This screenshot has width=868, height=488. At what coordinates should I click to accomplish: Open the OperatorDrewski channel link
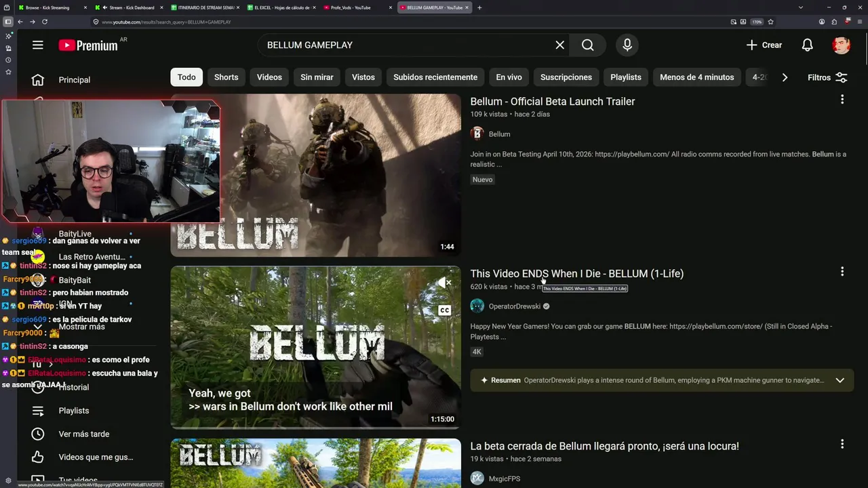tap(515, 306)
